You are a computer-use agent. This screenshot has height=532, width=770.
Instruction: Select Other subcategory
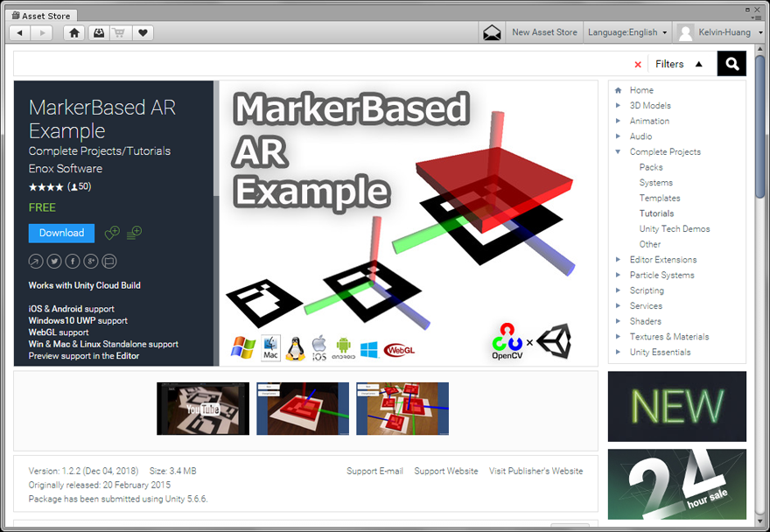[649, 244]
